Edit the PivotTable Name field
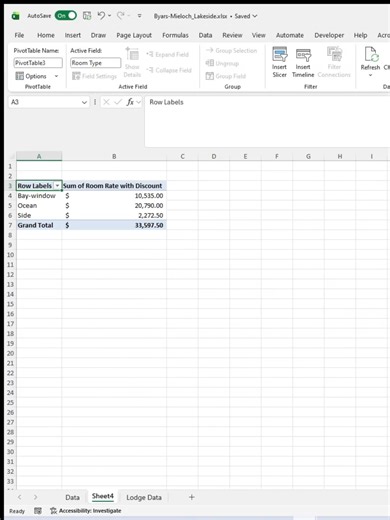 click(x=38, y=63)
